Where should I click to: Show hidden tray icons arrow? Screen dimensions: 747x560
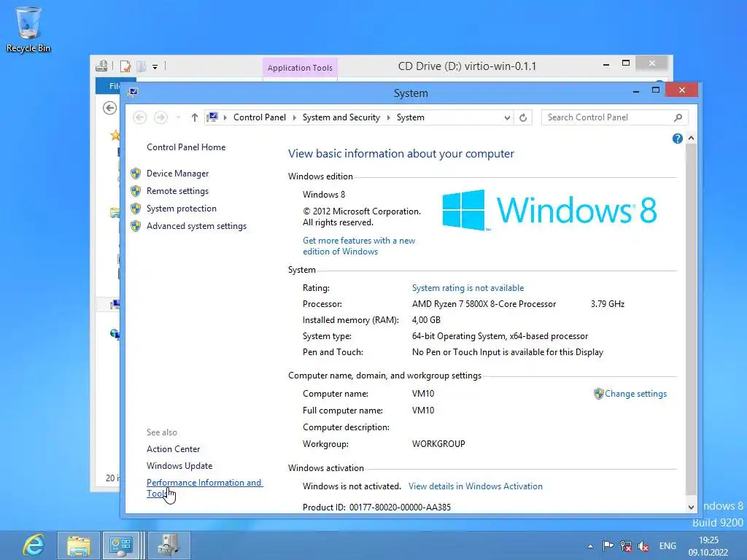[x=591, y=546]
